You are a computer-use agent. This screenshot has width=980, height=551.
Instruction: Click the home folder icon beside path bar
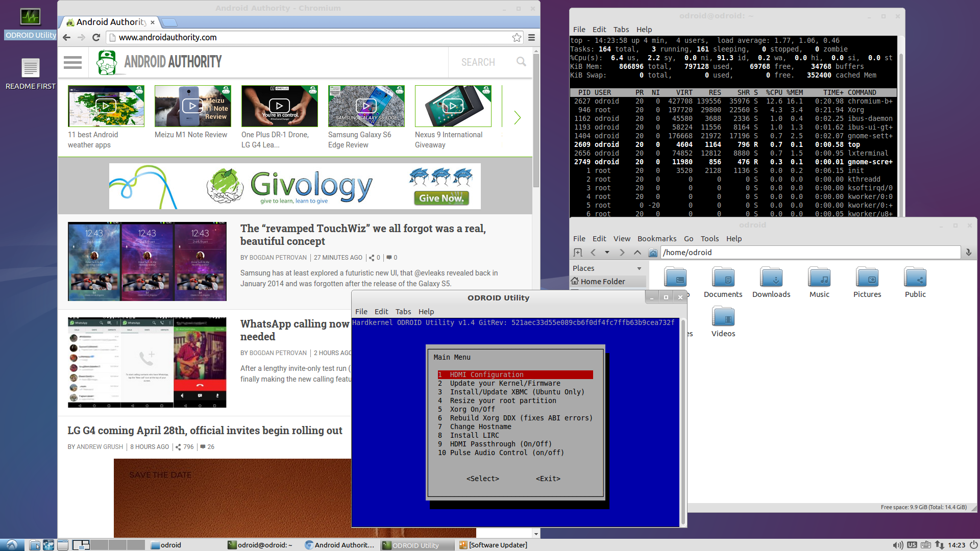click(652, 253)
